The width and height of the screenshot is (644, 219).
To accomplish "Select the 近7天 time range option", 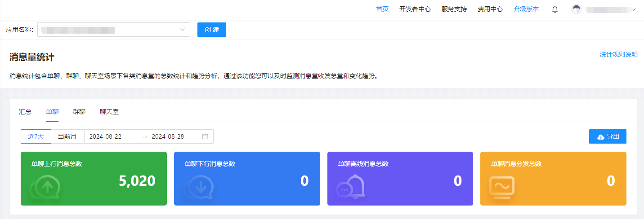I will point(36,136).
